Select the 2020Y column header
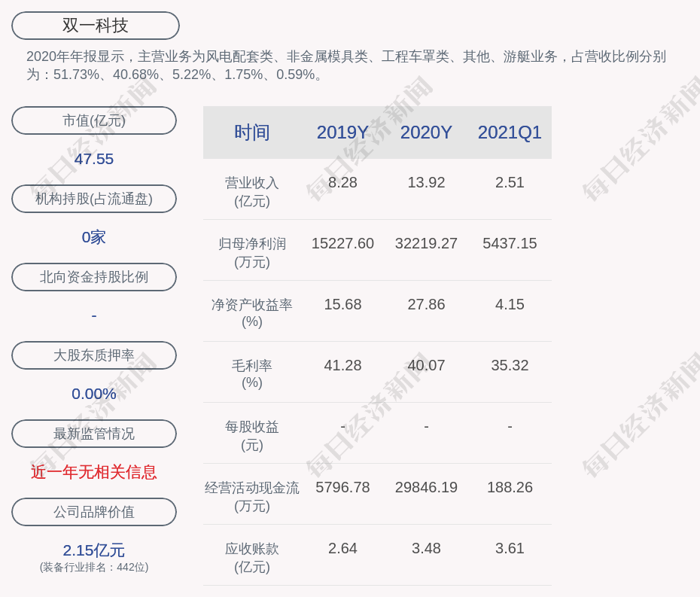This screenshot has width=700, height=597. [426, 132]
